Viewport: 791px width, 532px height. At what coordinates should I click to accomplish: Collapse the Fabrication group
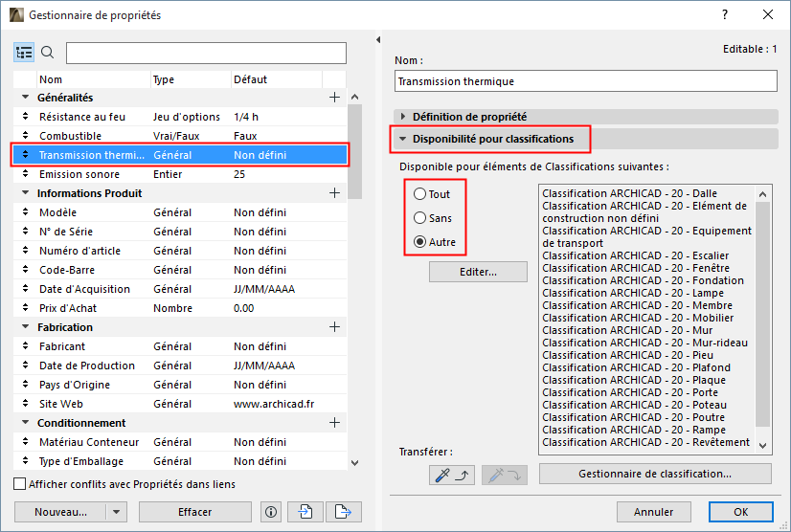tap(25, 327)
